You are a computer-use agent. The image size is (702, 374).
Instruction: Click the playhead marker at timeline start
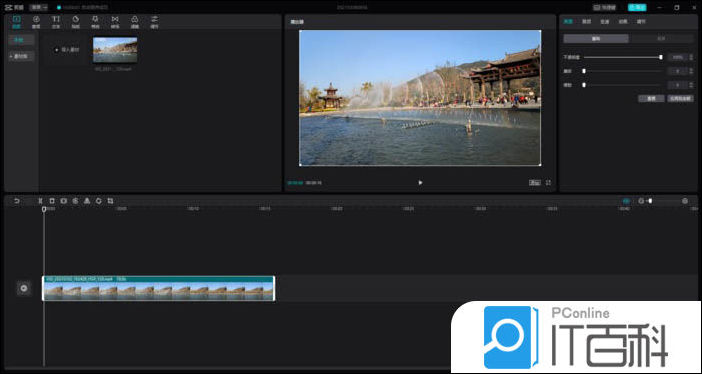coord(44,209)
